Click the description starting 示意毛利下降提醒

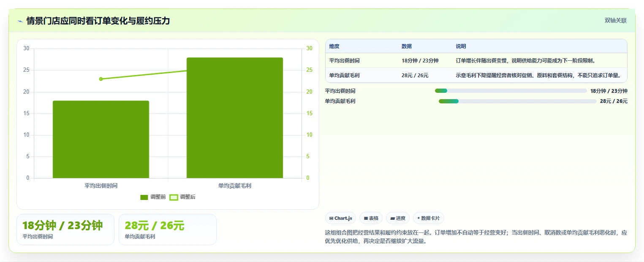coord(538,76)
